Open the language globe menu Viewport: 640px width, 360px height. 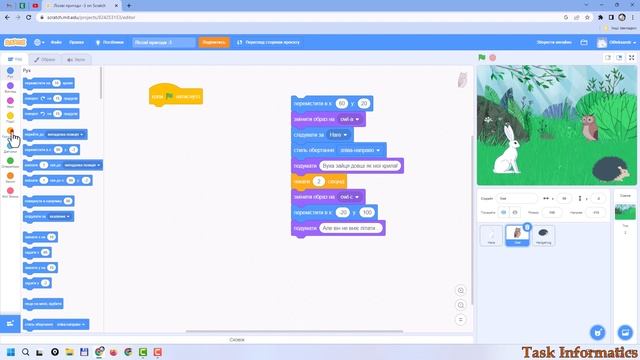point(39,42)
